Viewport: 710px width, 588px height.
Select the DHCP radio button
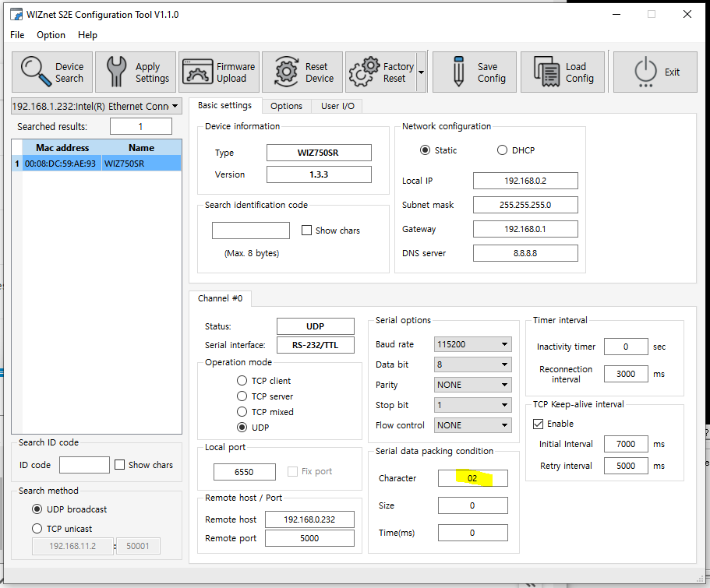coord(502,150)
